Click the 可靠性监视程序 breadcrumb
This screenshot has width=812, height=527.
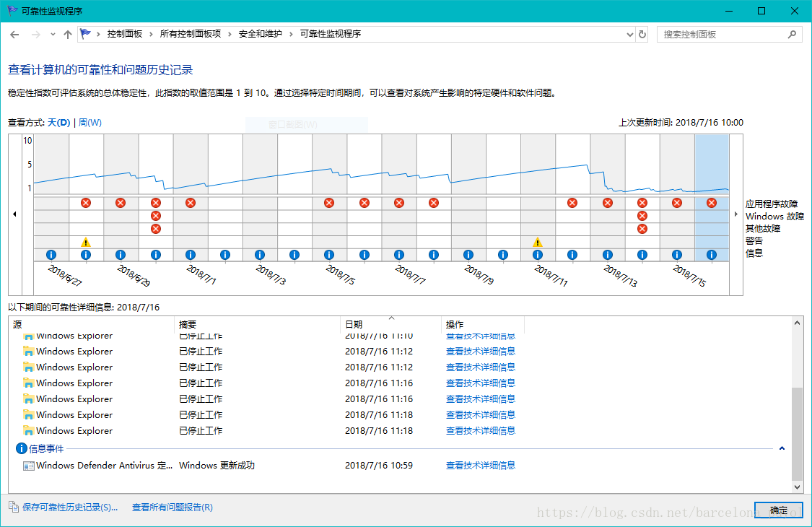pyautogui.click(x=331, y=34)
